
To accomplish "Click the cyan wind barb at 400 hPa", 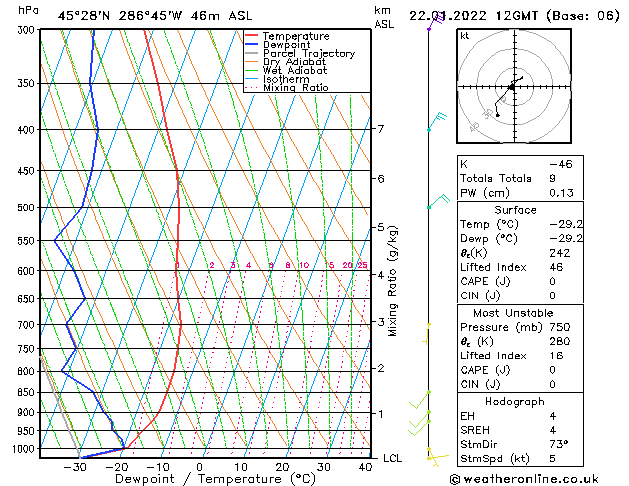I will click(437, 121).
